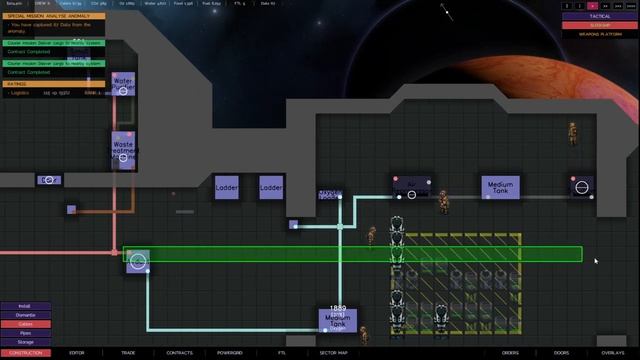Click the SPECIAL MISSION ANALYSE ANOMALY header
Screen dimensions: 640x360
click(x=54, y=16)
